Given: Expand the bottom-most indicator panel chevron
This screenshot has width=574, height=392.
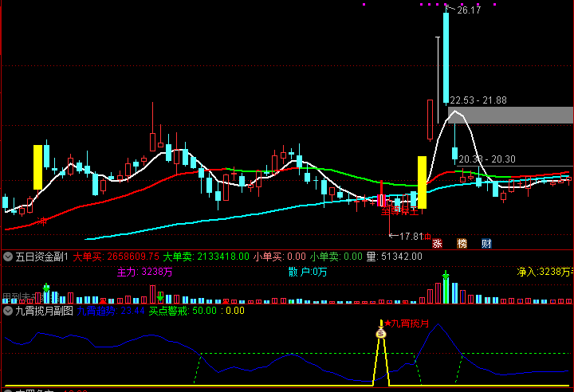Looking at the screenshot, I should 7,389.
